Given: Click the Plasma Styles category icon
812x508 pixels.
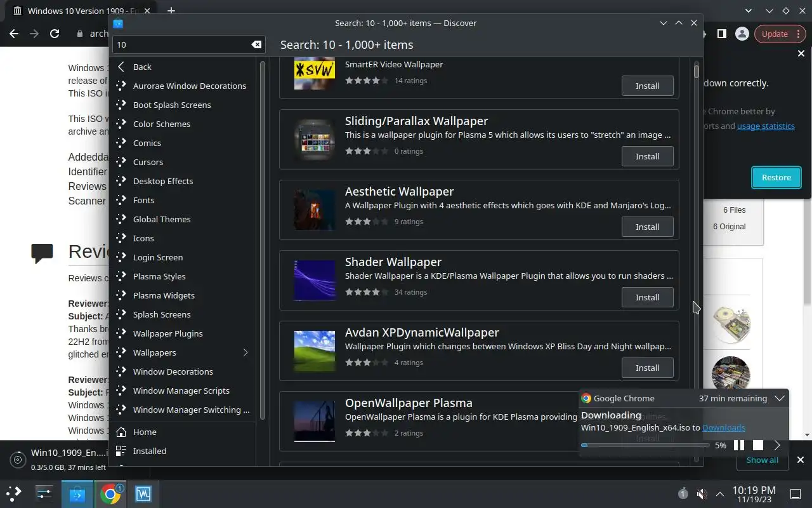Looking at the screenshot, I should click(x=121, y=276).
